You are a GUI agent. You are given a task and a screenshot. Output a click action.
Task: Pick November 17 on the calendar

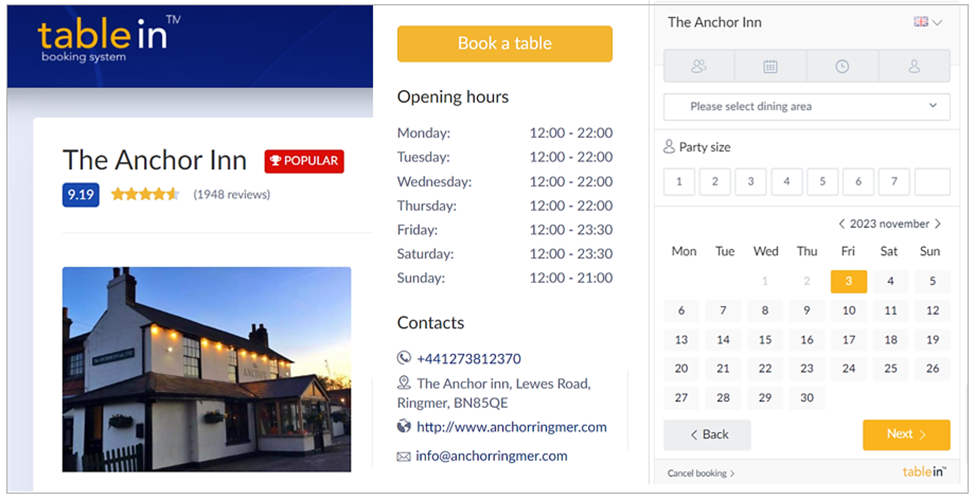point(848,340)
